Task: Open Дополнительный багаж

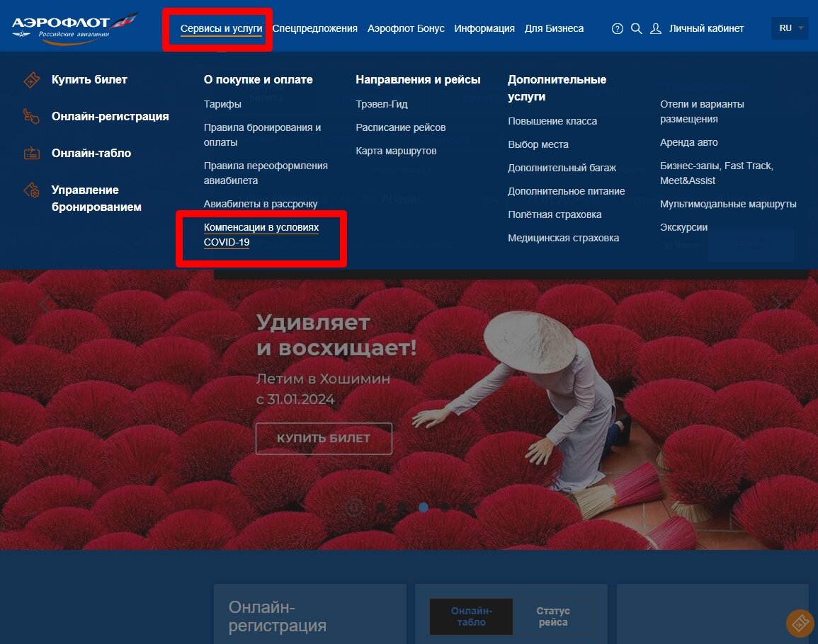Action: point(562,168)
